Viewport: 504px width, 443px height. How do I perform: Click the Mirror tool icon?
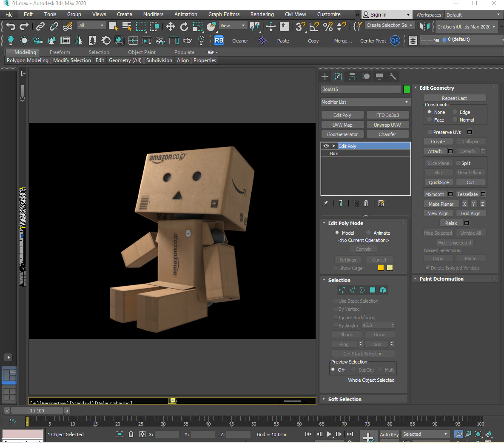tap(425, 26)
